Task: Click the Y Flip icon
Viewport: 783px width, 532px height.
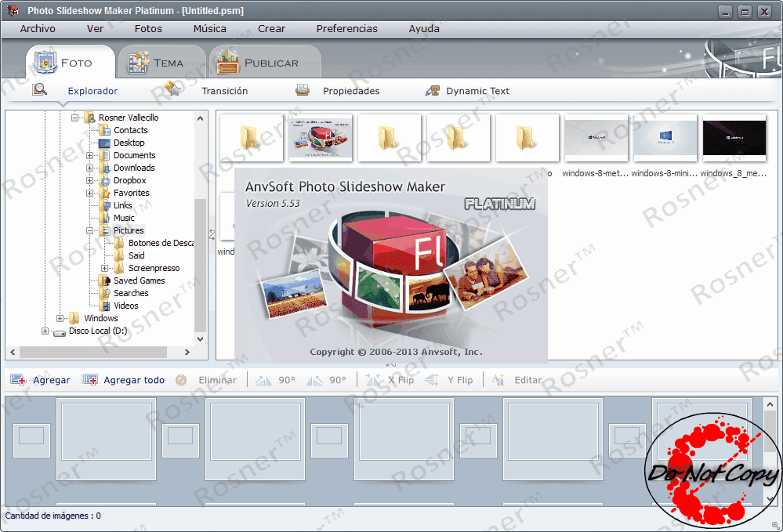Action: [x=432, y=380]
